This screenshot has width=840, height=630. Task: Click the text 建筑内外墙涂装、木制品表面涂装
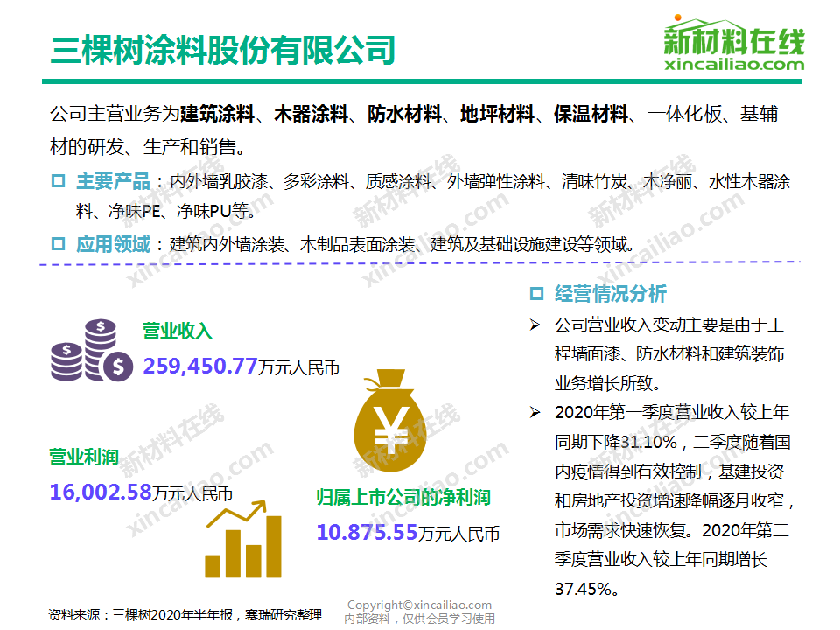click(292, 244)
